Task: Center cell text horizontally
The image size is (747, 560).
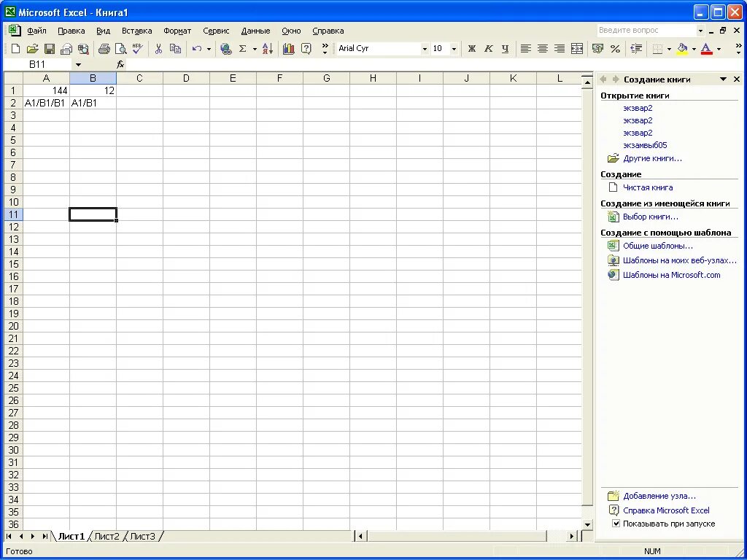Action: (x=543, y=49)
